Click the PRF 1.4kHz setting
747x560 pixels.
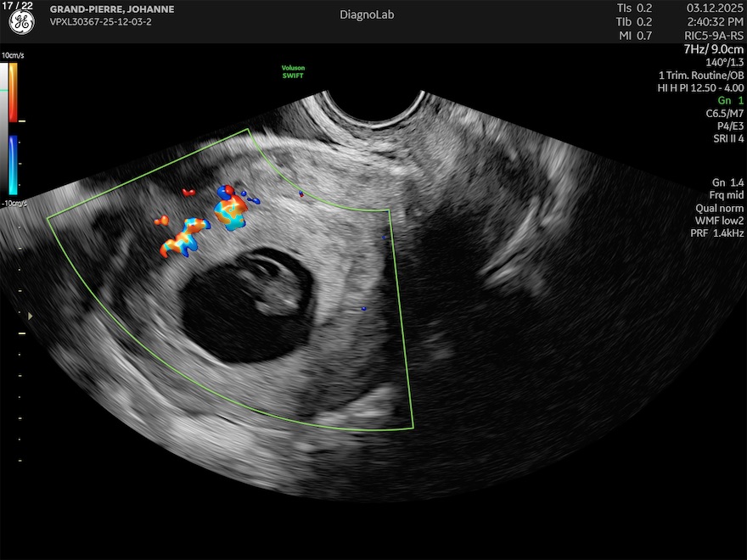pos(717,232)
